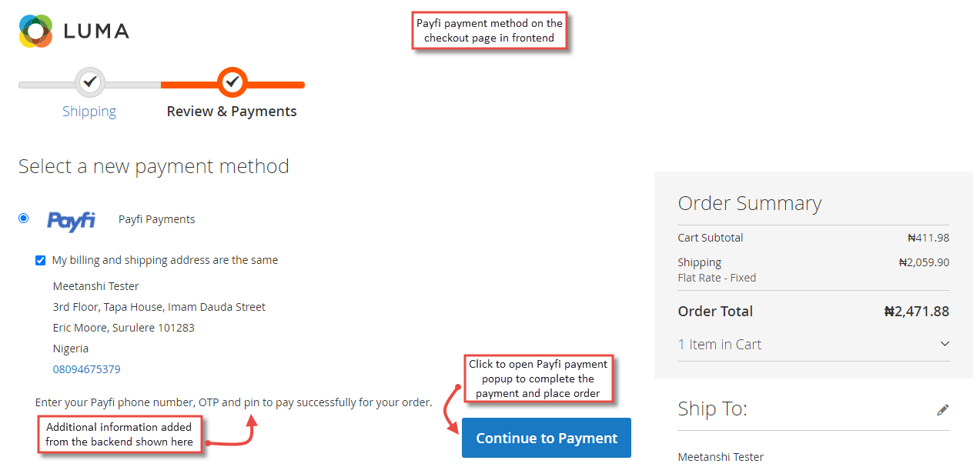Collapse the Order Summary item list arrow

click(x=945, y=344)
